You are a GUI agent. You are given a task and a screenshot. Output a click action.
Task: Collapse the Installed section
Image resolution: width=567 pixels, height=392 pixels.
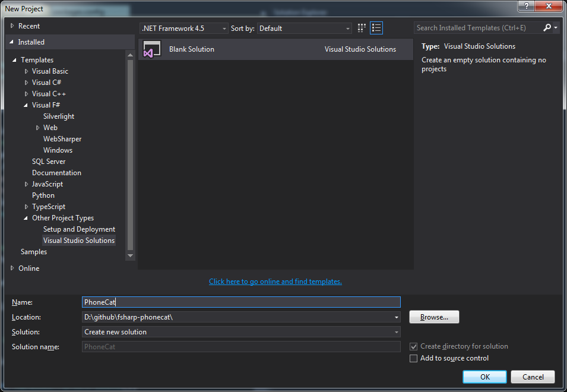(11, 42)
